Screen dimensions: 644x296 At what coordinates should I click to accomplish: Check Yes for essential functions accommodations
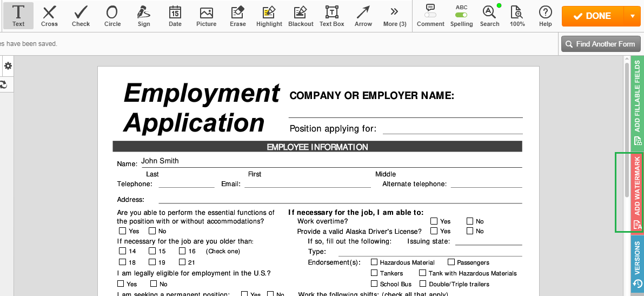[122, 231]
